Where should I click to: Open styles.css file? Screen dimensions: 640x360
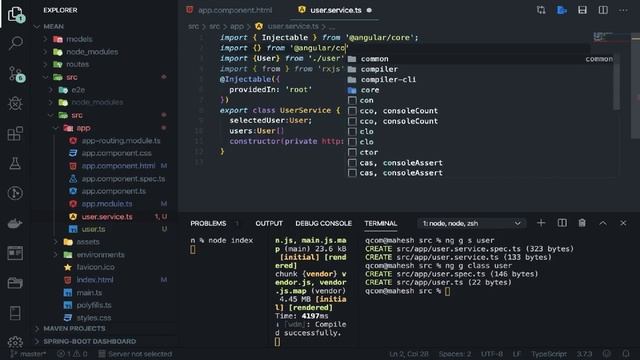coord(93,318)
